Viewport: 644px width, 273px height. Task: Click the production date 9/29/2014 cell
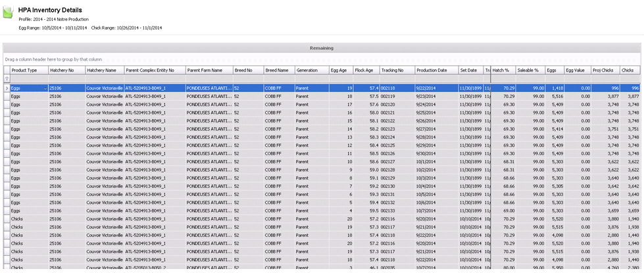437,145
